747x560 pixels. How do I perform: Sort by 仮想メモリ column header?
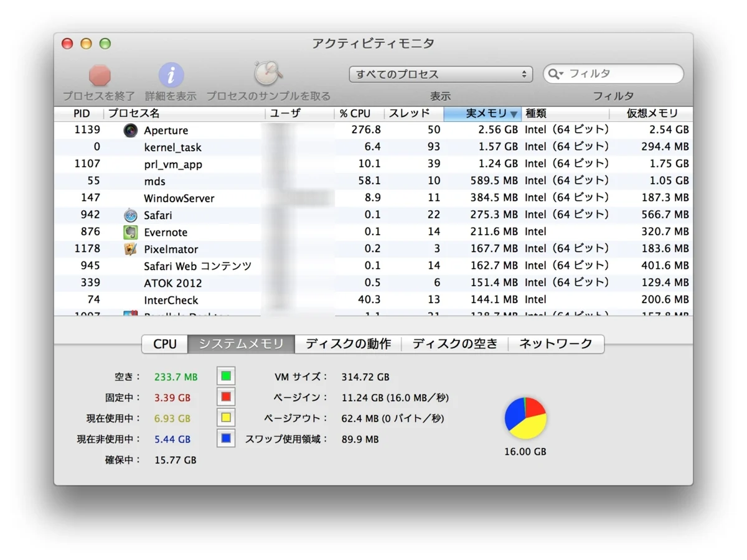(x=651, y=114)
